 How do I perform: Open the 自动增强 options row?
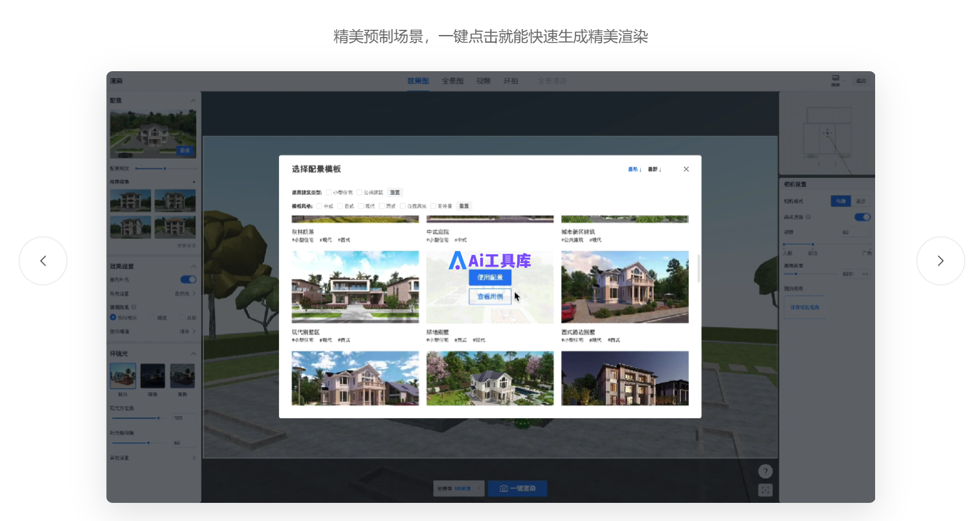pos(153,331)
